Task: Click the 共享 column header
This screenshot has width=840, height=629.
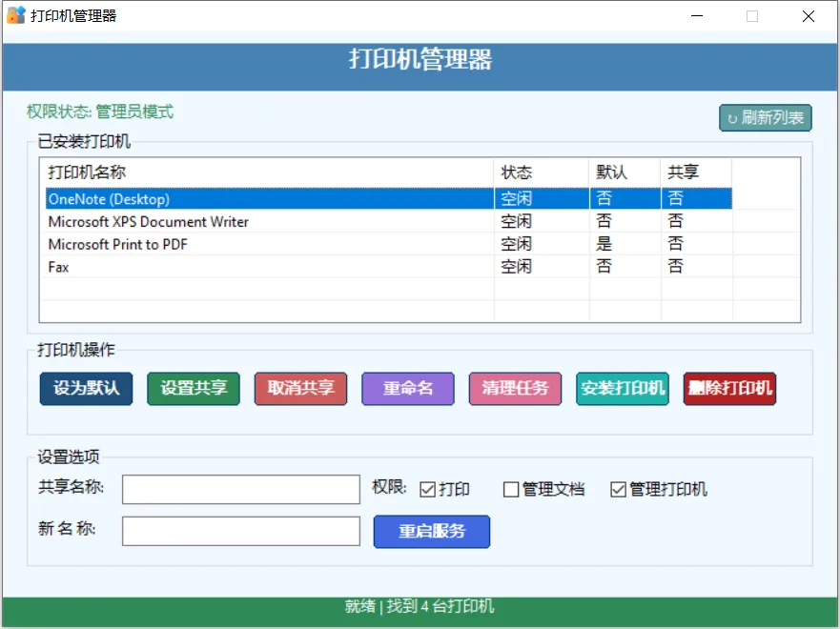Action: click(696, 172)
